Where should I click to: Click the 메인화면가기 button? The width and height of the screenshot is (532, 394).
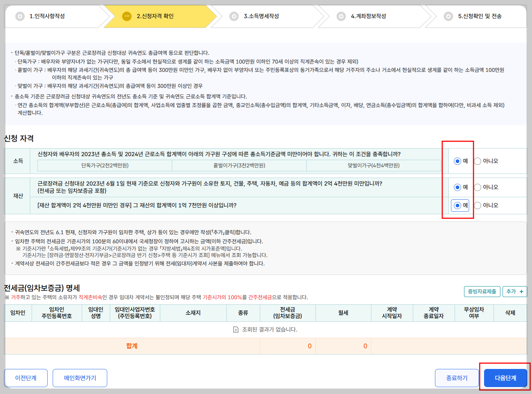(x=80, y=378)
